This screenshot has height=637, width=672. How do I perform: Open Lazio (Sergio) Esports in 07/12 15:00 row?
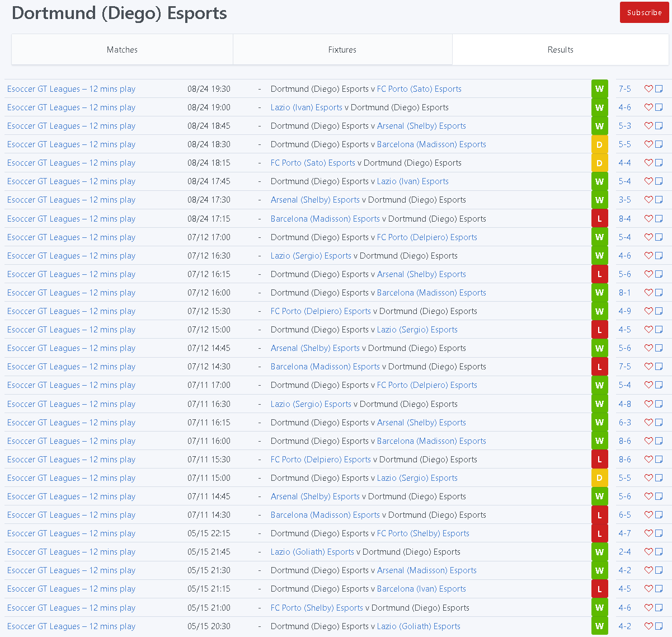click(x=417, y=330)
